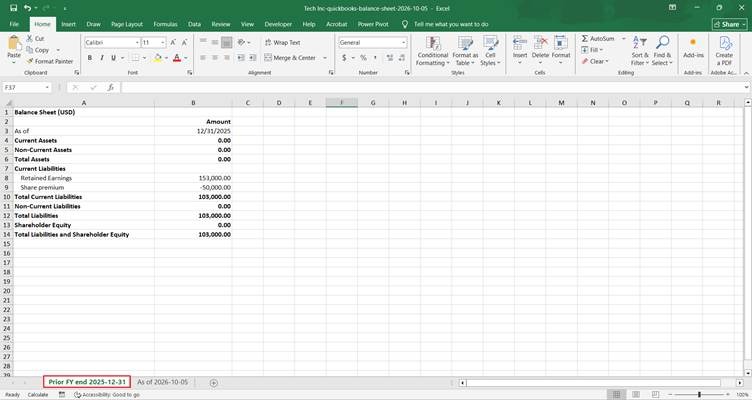Click the Paste clipboard icon

(14, 43)
